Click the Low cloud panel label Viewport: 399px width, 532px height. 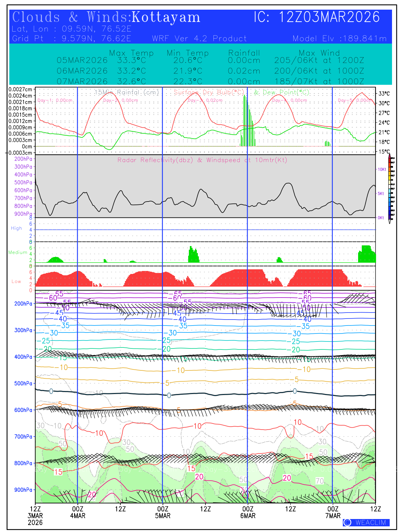tap(16, 281)
